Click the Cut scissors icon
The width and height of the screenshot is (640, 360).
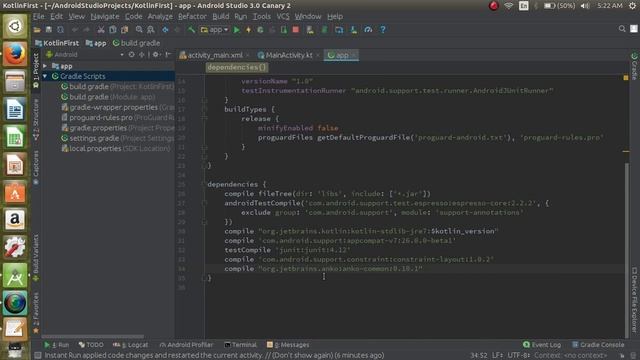101,30
